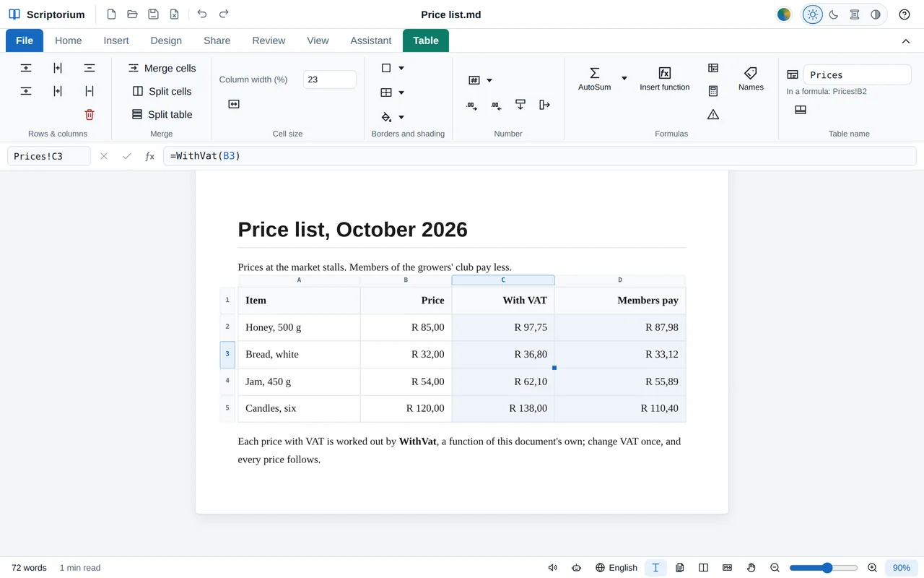This screenshot has width=924, height=578.
Task: Expand the AutoSum dropdown arrow
Action: tap(624, 78)
